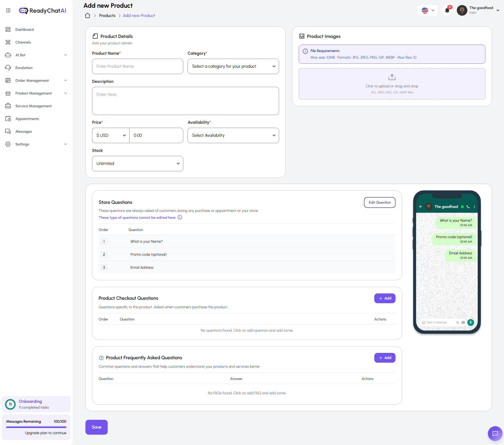Image resolution: width=504 pixels, height=445 pixels.
Task: Select the Channels sidebar icon
Action: click(8, 42)
